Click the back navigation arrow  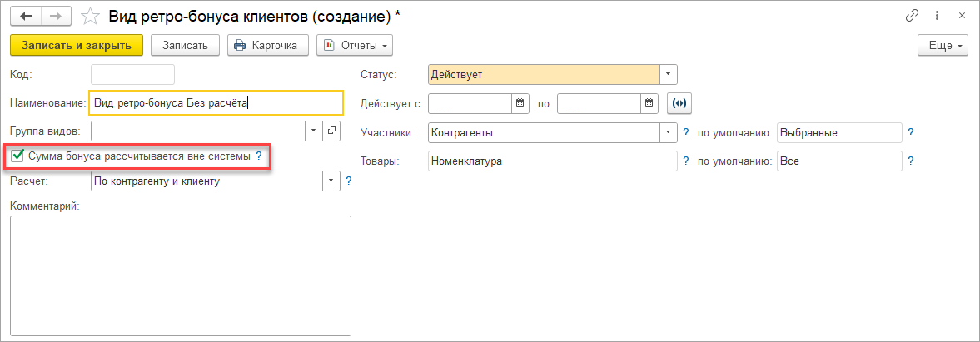pyautogui.click(x=25, y=16)
